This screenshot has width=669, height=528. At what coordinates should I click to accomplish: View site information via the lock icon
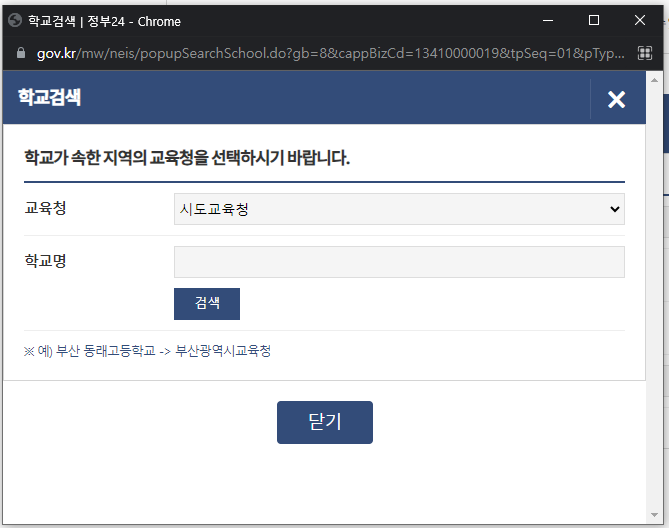tap(20, 53)
